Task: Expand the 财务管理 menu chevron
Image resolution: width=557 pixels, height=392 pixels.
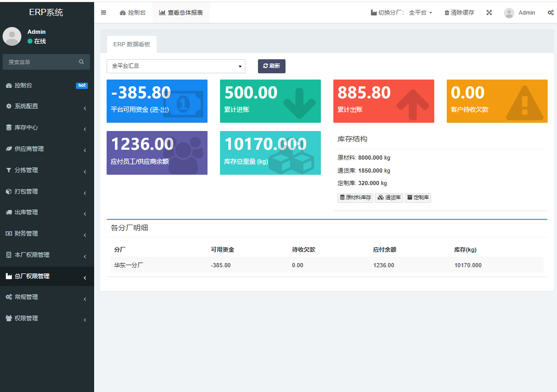Action: [85, 236]
